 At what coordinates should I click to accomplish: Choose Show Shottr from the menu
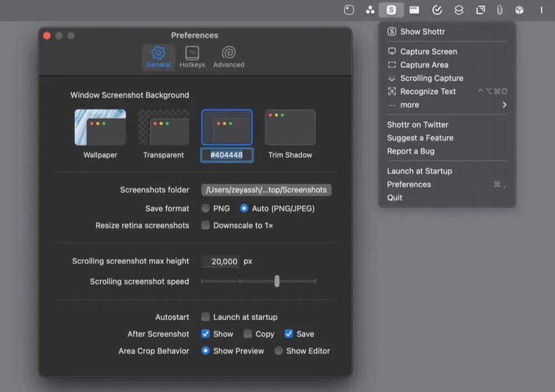[447, 32]
